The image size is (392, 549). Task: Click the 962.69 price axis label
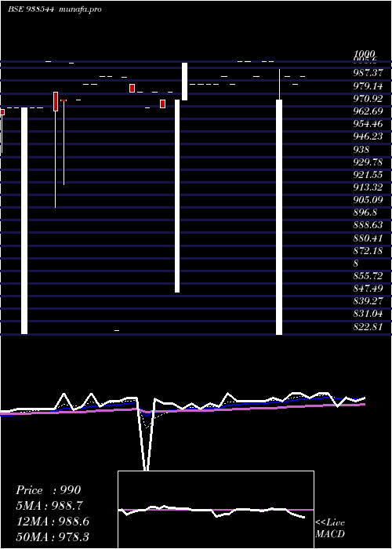(368, 111)
